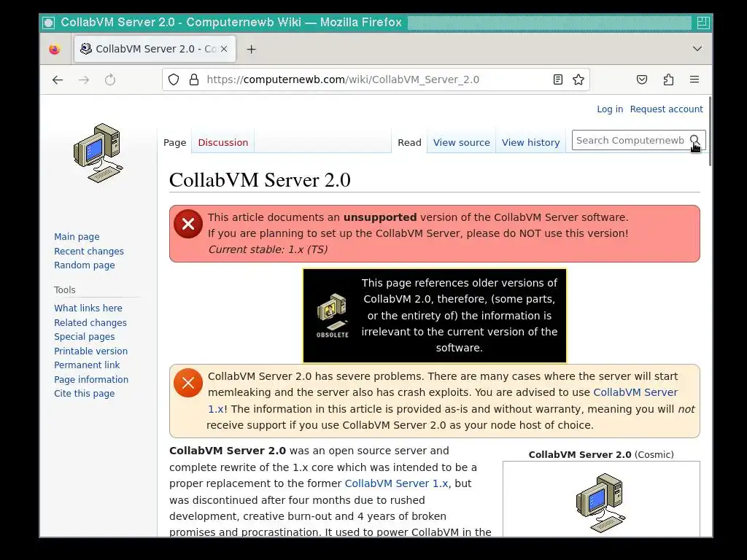This screenshot has height=560, width=747.
Task: Open What links here tool
Action: click(88, 308)
